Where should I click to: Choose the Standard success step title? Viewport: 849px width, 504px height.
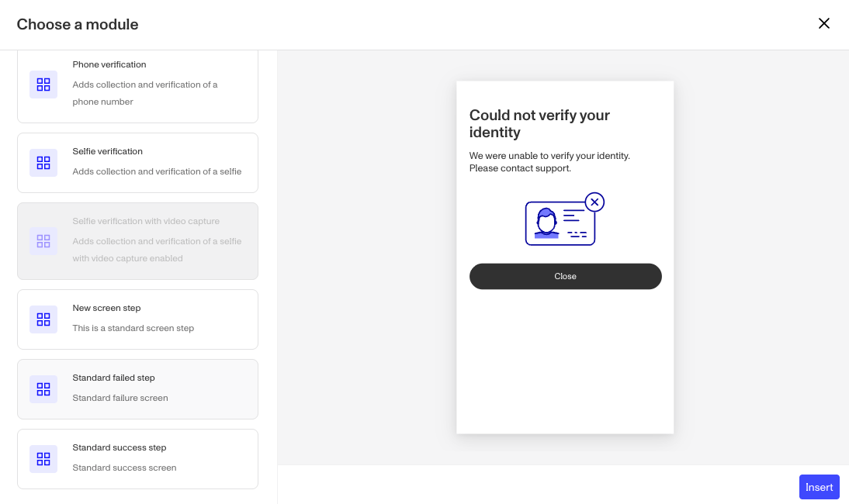pos(119,447)
